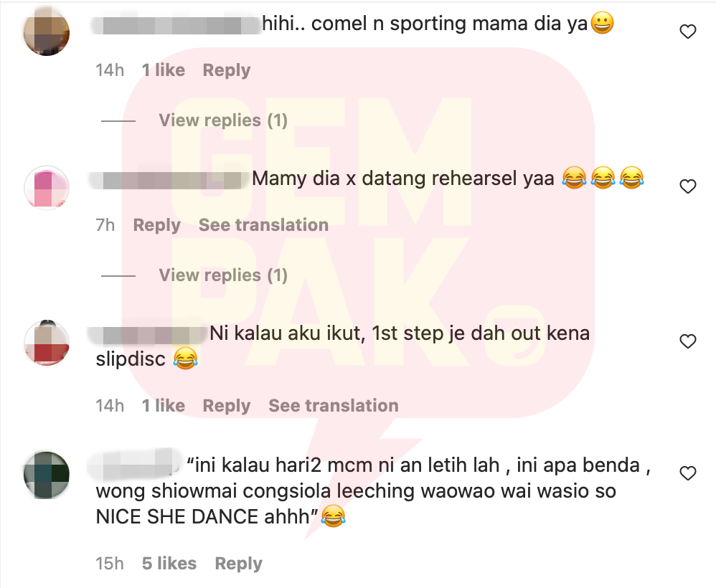This screenshot has width=716, height=588.
Task: Reply to the 'slipdisc' comment
Action: click(227, 406)
